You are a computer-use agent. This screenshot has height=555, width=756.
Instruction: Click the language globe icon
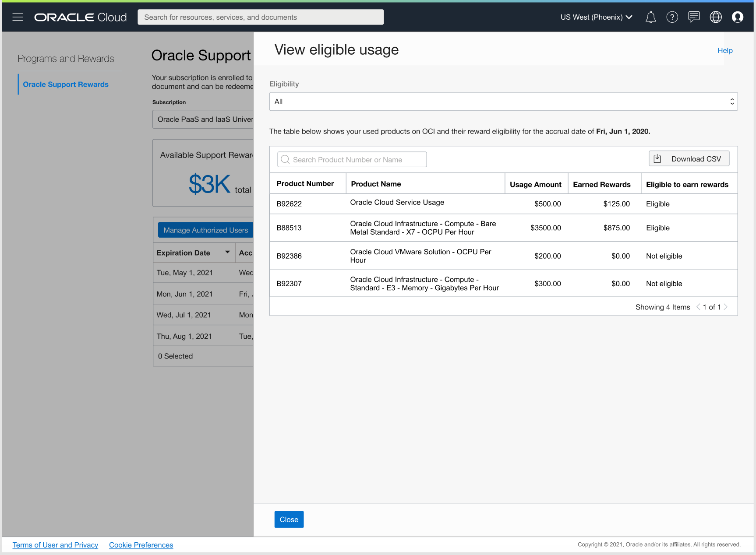pyautogui.click(x=715, y=17)
